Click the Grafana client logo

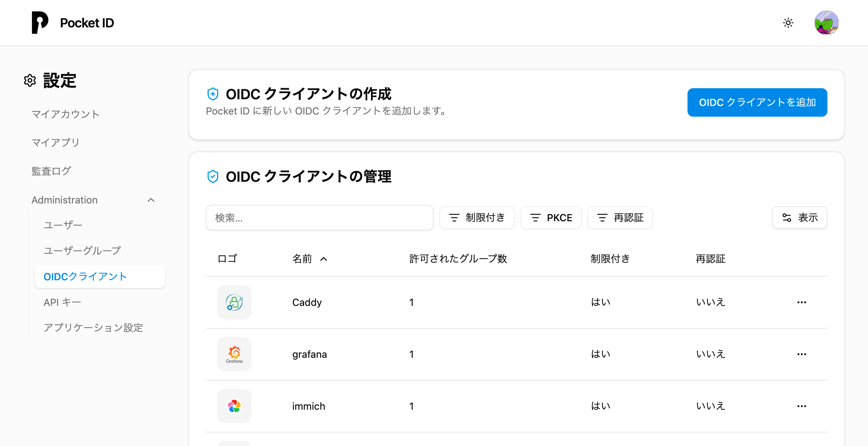[x=234, y=354]
